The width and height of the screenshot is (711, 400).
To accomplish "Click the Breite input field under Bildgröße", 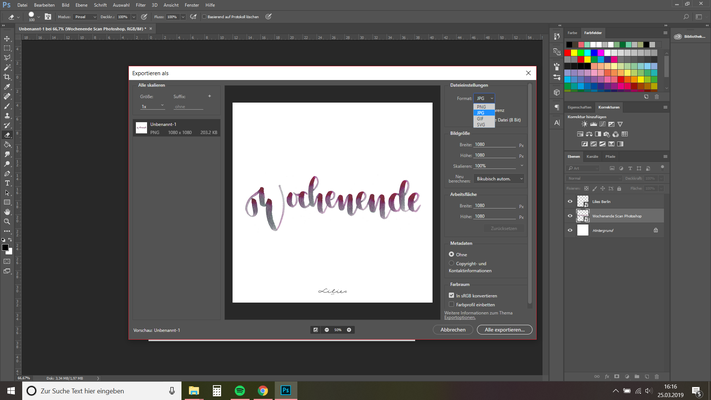I will [494, 145].
